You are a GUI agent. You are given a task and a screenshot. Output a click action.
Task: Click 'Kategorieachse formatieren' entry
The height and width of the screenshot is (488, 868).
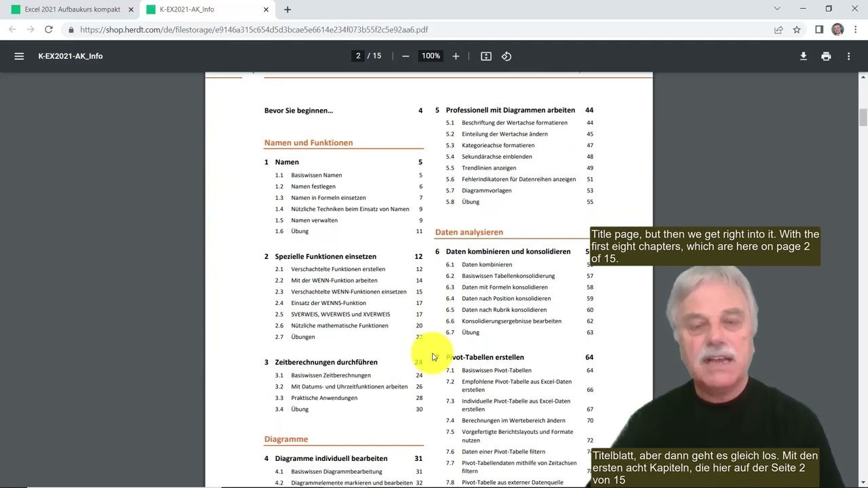[x=498, y=146]
